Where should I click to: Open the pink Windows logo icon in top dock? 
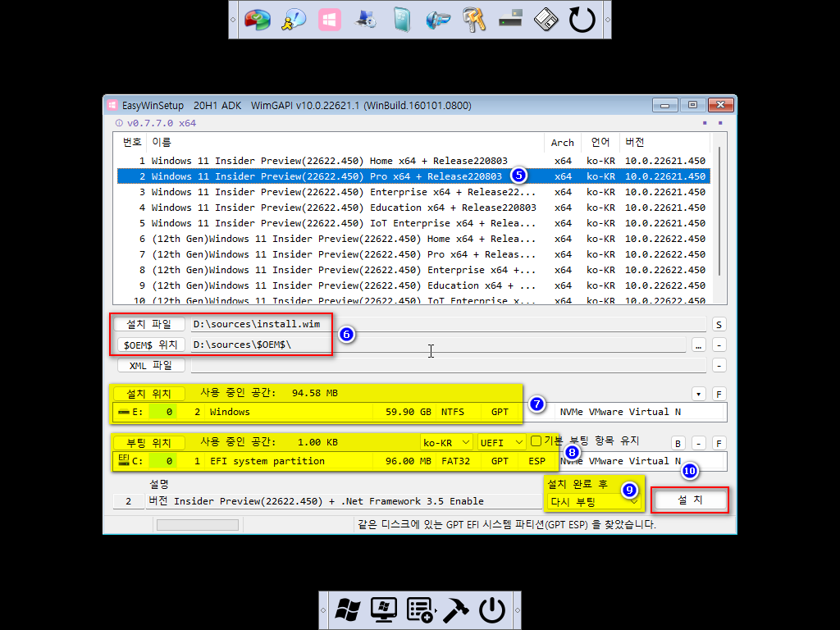(330, 20)
